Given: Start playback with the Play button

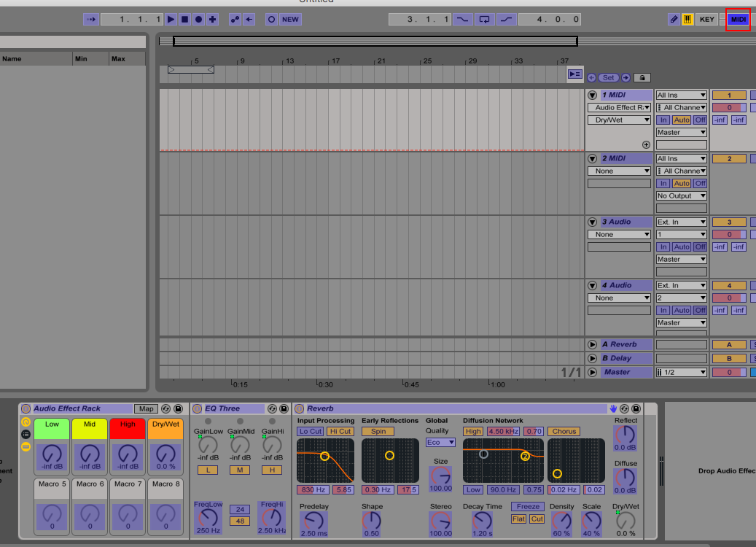Looking at the screenshot, I should pyautogui.click(x=171, y=19).
